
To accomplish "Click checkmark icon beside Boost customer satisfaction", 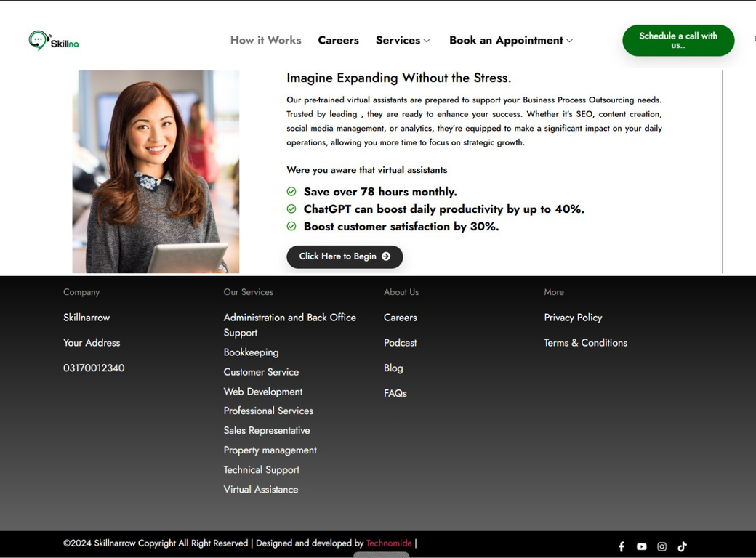I will click(x=291, y=226).
